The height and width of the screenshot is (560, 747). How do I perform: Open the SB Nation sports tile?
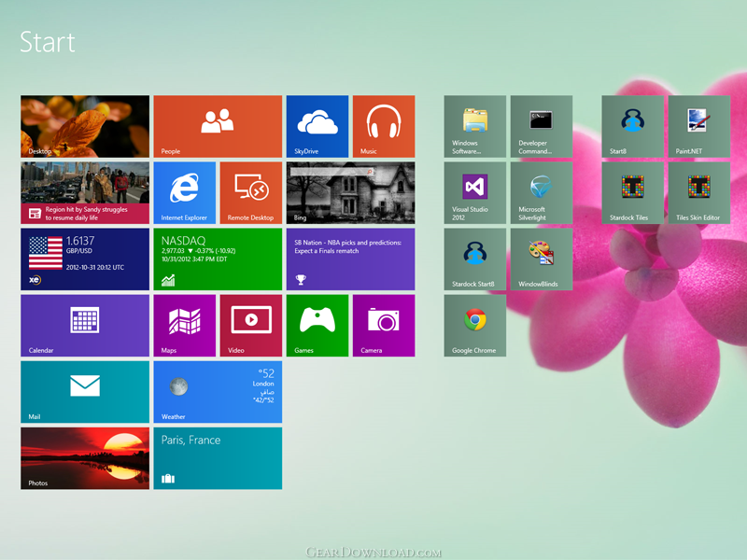click(x=351, y=259)
